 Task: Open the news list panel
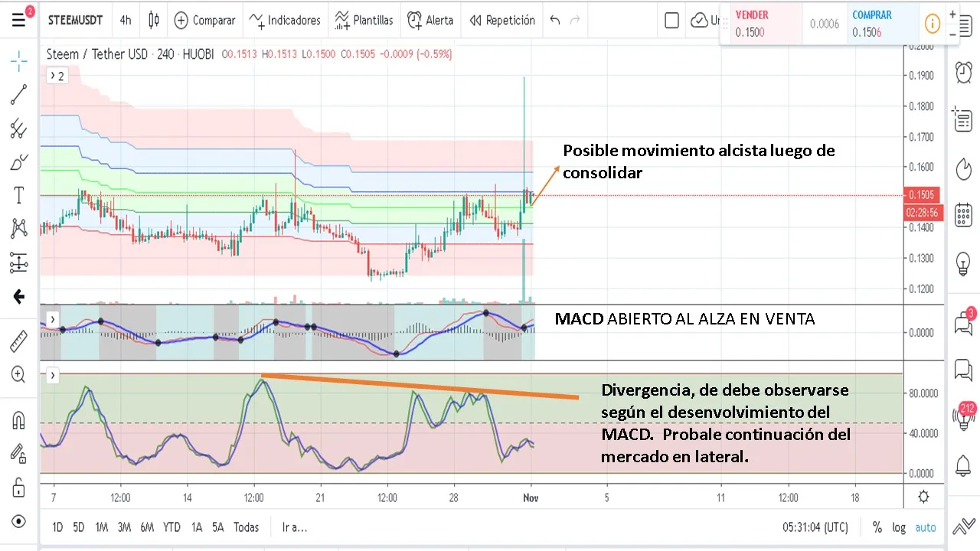[x=963, y=120]
